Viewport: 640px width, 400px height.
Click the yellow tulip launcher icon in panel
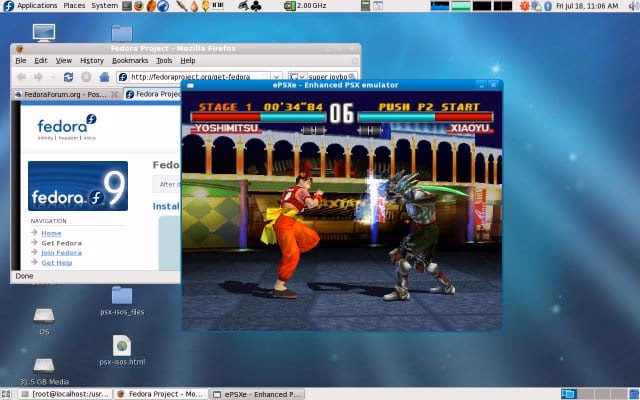click(205, 6)
